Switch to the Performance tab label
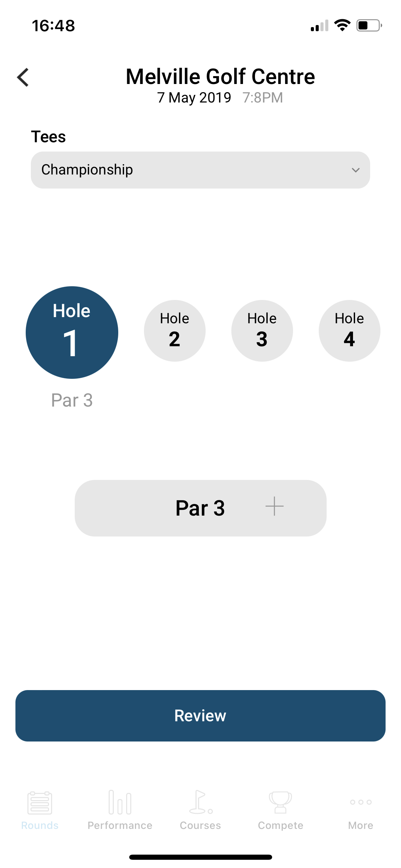The width and height of the screenshot is (401, 868). [120, 825]
